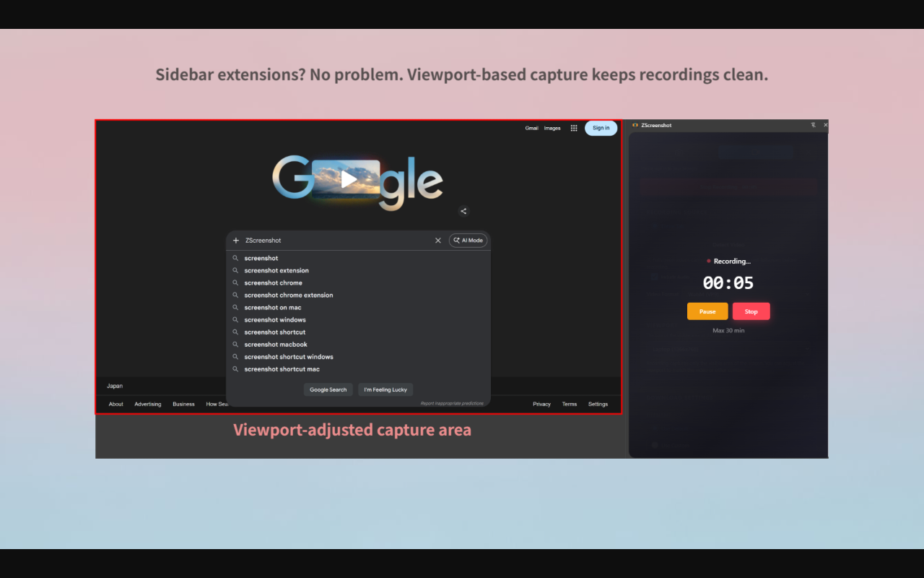Open the Gmail link
This screenshot has width=924, height=578.
[532, 128]
